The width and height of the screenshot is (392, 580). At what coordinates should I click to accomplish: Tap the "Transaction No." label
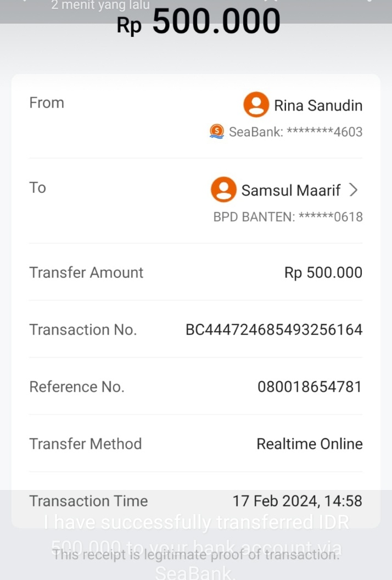(x=83, y=330)
